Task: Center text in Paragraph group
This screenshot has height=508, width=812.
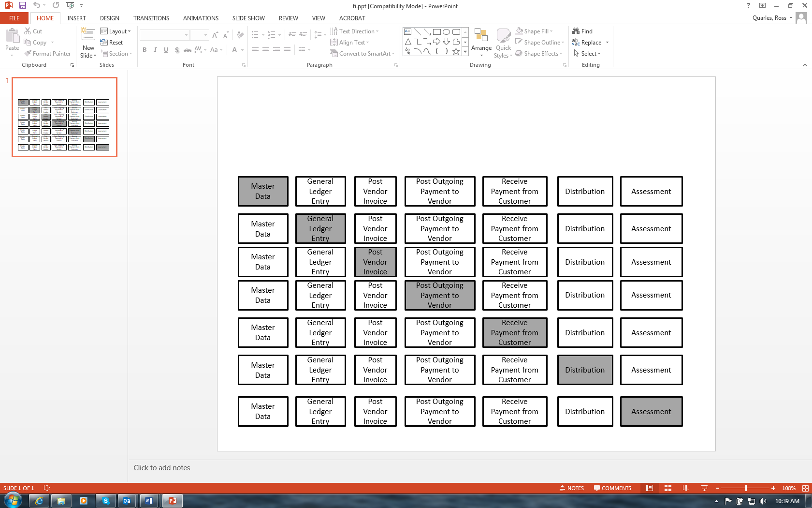Action: 266,50
